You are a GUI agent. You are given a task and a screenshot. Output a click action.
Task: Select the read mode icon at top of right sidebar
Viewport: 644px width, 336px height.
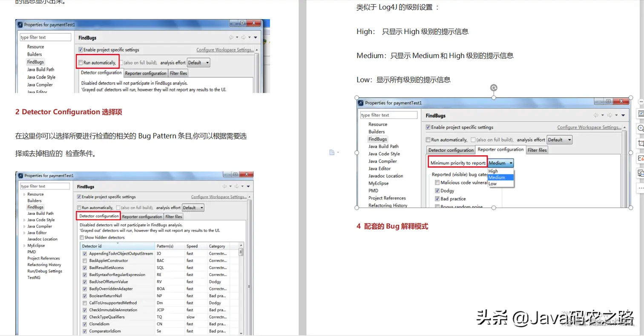641,113
